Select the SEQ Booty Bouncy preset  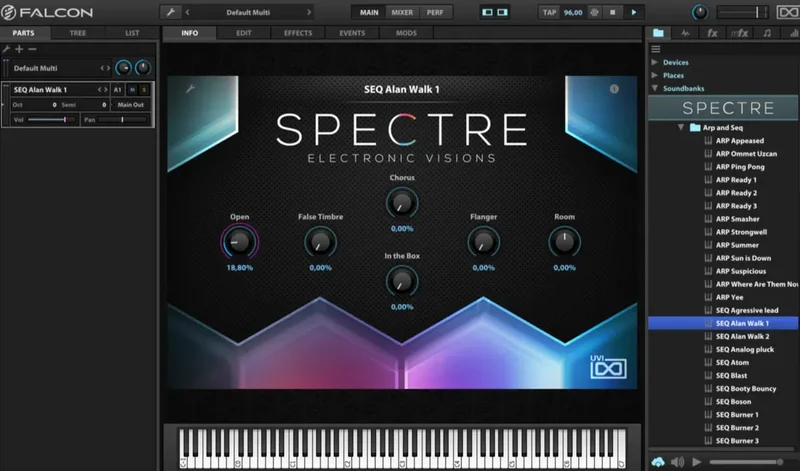[746, 388]
